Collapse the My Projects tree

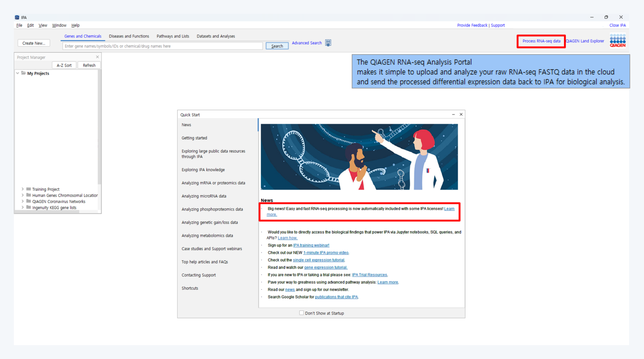tap(18, 73)
